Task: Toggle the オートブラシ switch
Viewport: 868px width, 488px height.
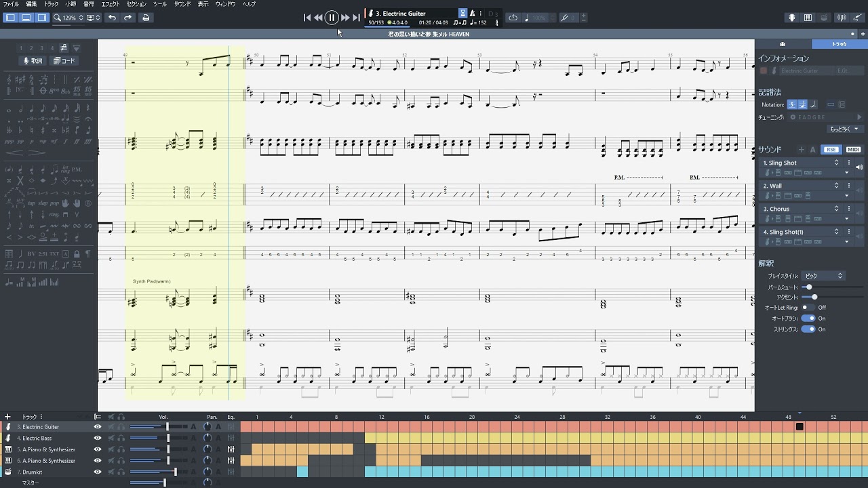Action: (x=808, y=319)
